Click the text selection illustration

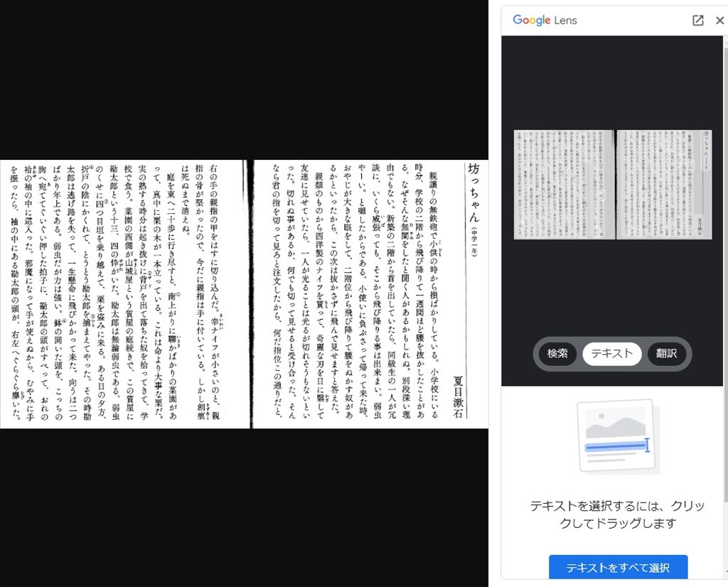pyautogui.click(x=618, y=436)
